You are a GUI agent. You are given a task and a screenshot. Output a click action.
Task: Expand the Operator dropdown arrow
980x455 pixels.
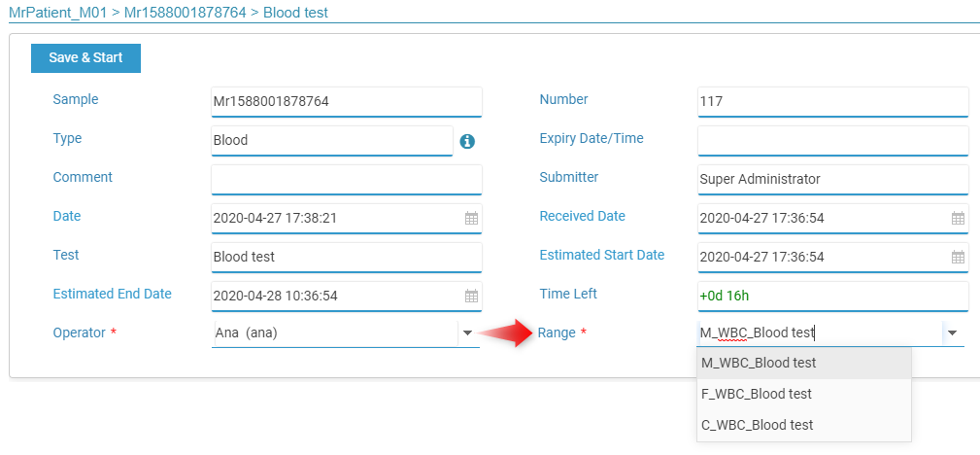click(467, 333)
